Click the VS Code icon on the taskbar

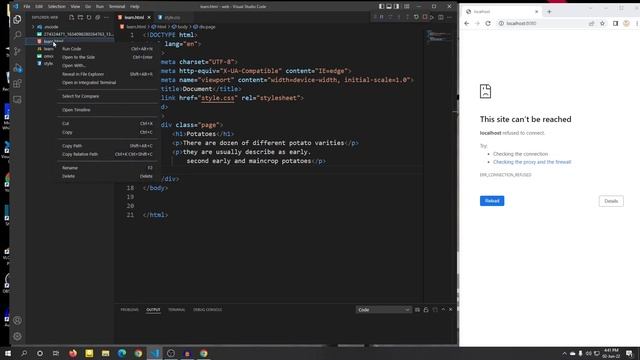pos(155,353)
